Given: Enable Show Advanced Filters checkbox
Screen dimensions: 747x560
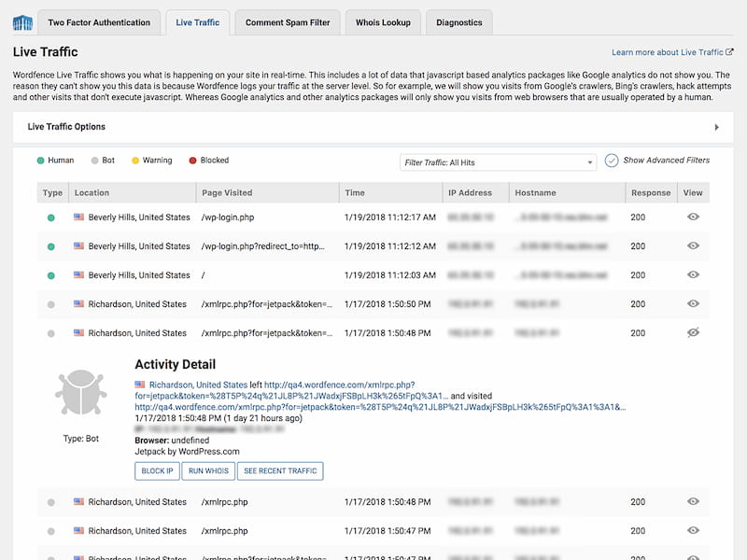Looking at the screenshot, I should (612, 161).
